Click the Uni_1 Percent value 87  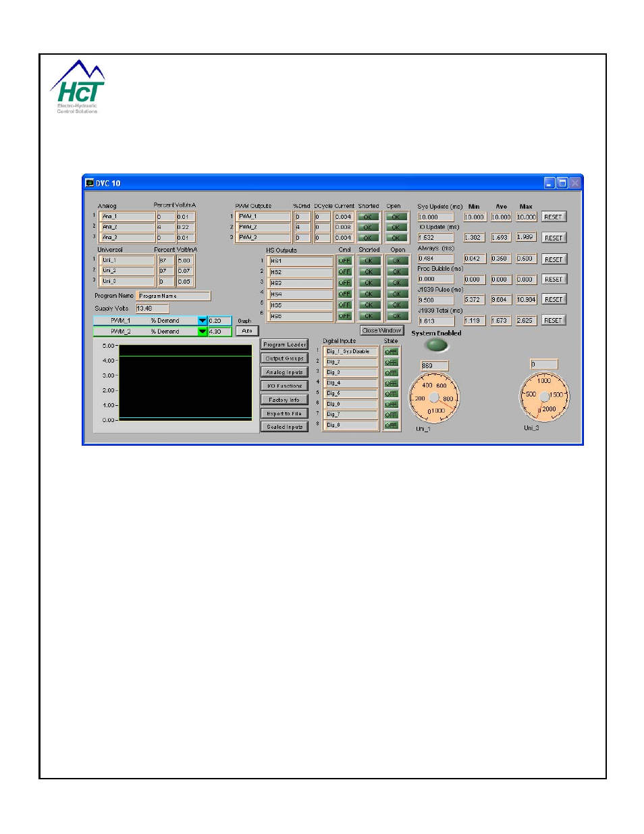[165, 261]
